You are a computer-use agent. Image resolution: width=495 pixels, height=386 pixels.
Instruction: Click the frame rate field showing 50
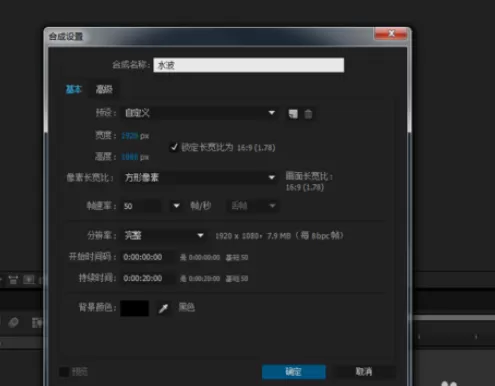pyautogui.click(x=142, y=206)
